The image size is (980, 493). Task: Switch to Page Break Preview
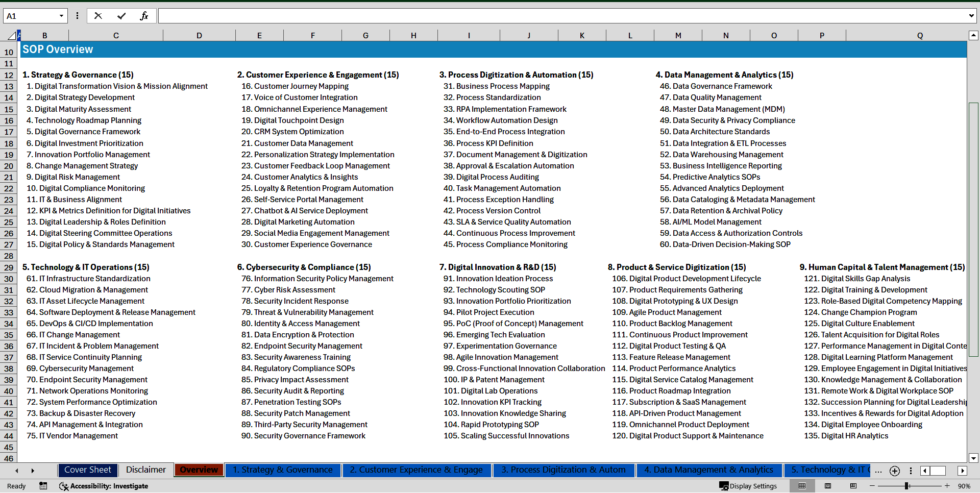853,486
